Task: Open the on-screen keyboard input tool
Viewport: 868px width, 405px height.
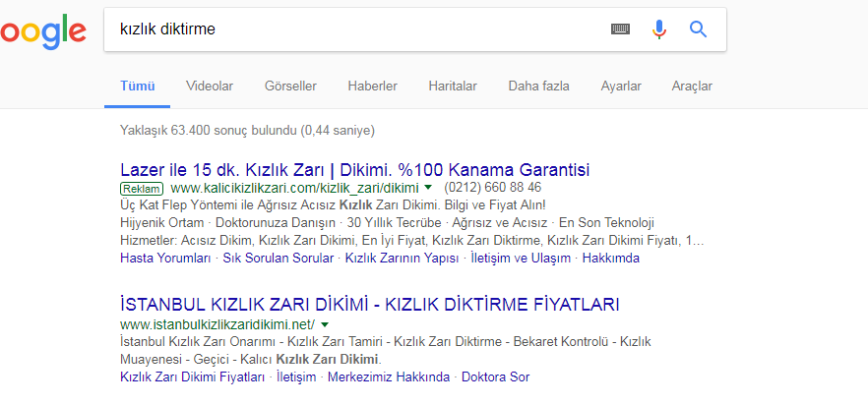Action: pos(620,29)
